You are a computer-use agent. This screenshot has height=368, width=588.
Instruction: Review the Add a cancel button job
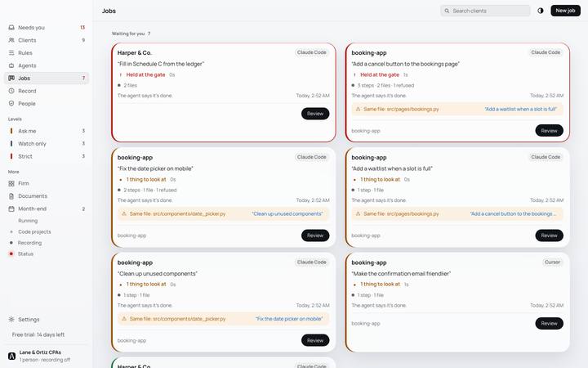click(x=549, y=131)
